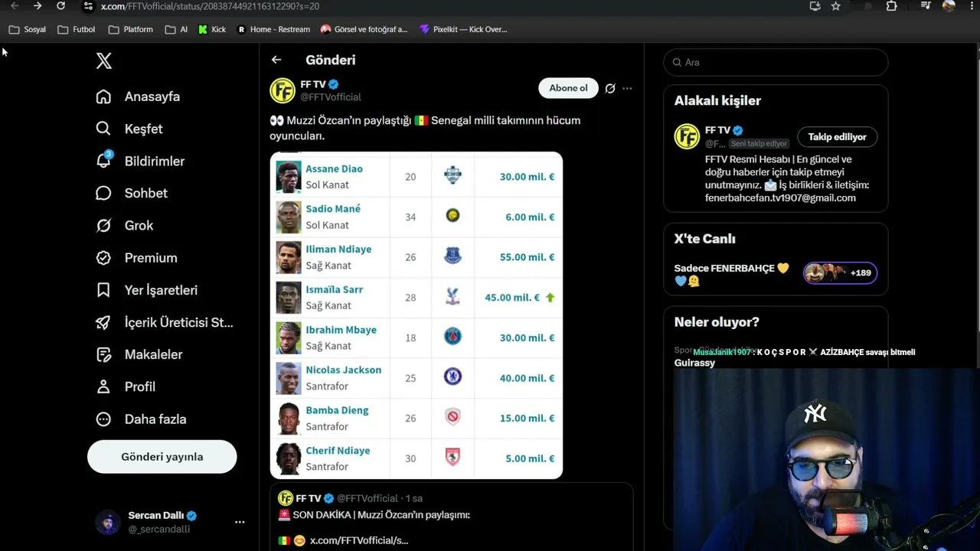The height and width of the screenshot is (551, 980).
Task: Open Premium verified badge icon
Action: [x=103, y=258]
